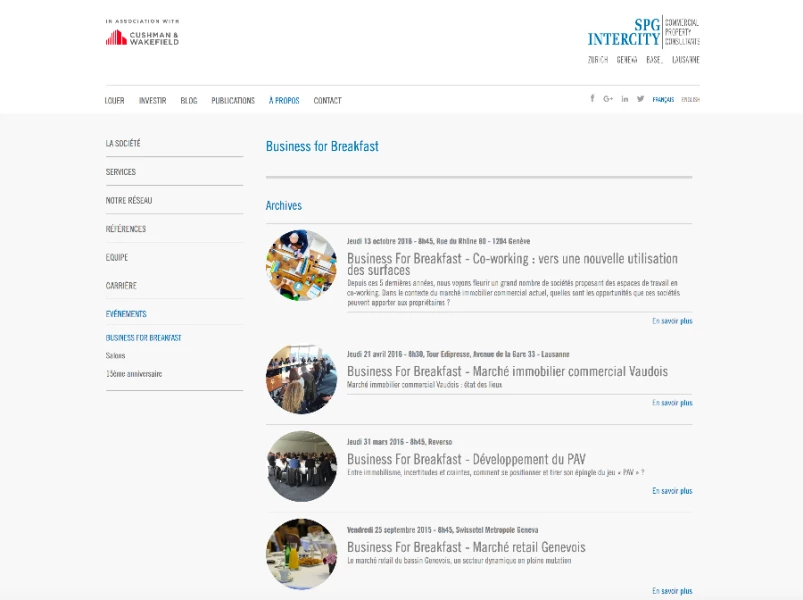Open the Co-working event title
This screenshot has width=803, height=600.
coord(512,264)
